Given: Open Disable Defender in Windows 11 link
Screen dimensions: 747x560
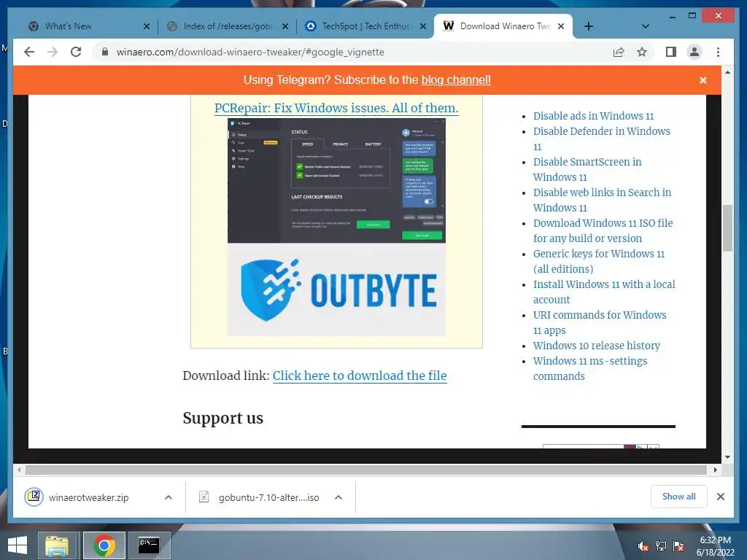Looking at the screenshot, I should pyautogui.click(x=601, y=139).
